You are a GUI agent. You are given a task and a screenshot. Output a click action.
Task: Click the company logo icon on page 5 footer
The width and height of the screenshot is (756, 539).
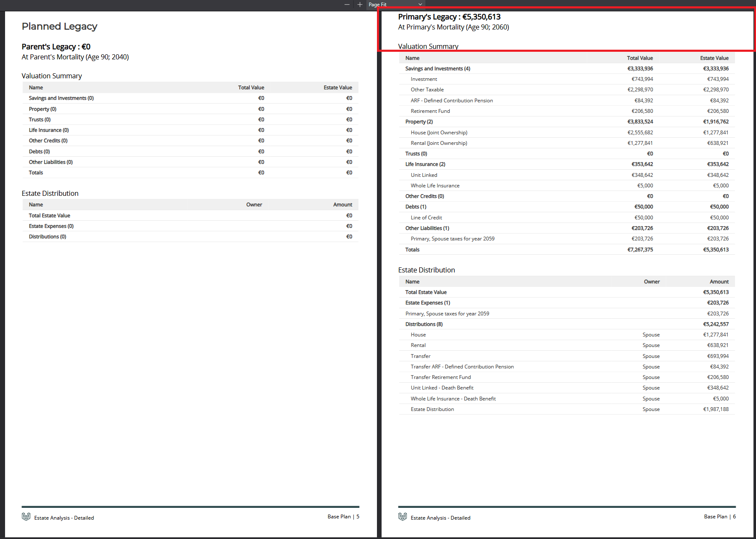tap(26, 517)
